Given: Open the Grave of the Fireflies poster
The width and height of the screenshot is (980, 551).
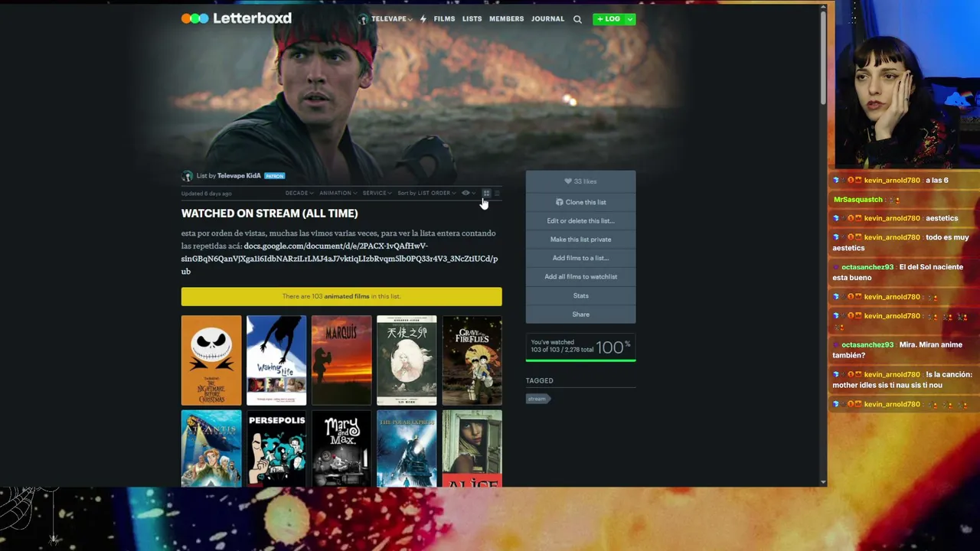Looking at the screenshot, I should click(x=472, y=360).
